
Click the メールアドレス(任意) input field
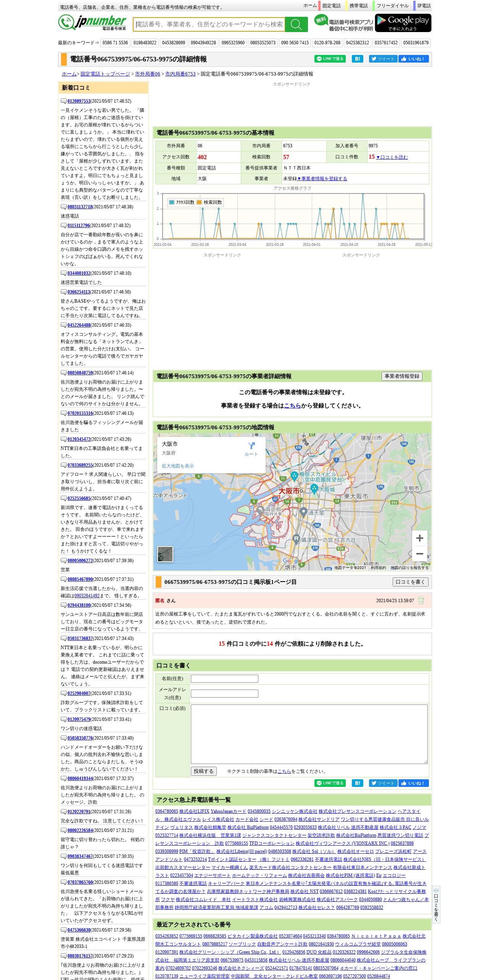224,693
